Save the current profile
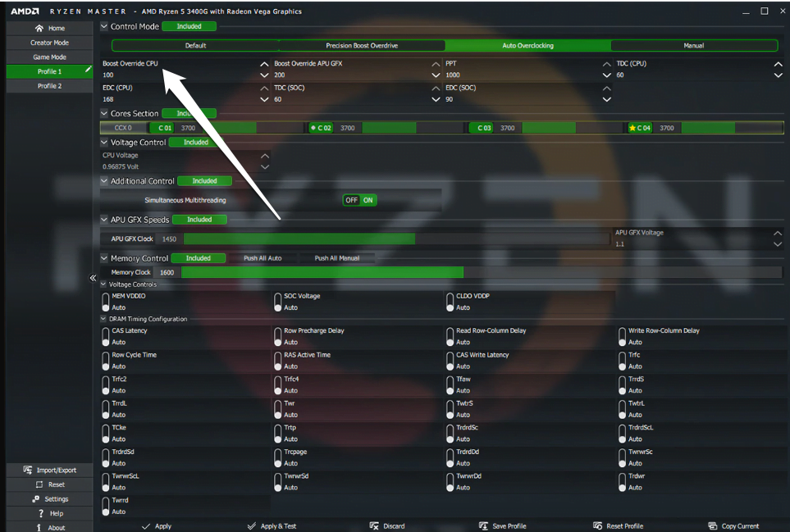Image resolution: width=790 pixels, height=532 pixels. [501, 525]
